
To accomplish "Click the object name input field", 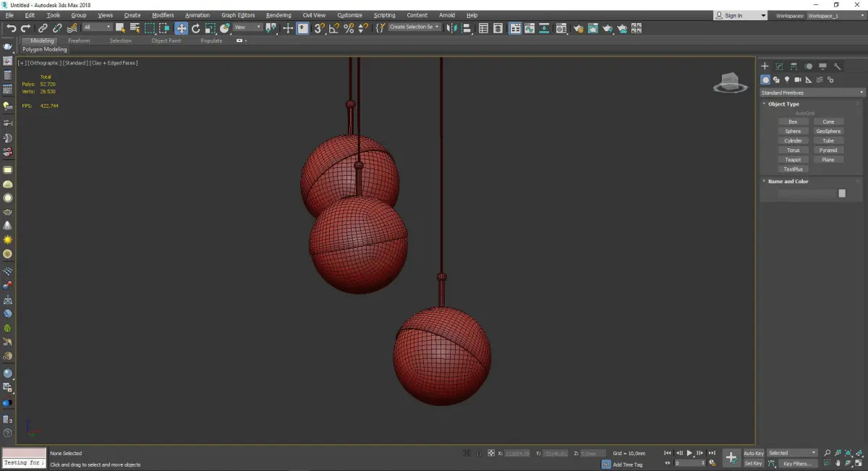I will pos(807,193).
